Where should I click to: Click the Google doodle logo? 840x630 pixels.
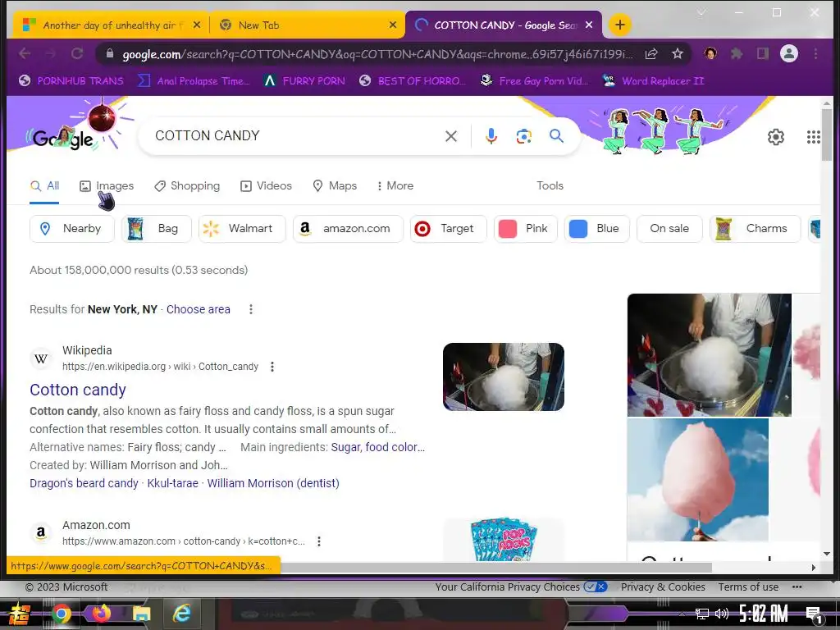click(x=63, y=138)
